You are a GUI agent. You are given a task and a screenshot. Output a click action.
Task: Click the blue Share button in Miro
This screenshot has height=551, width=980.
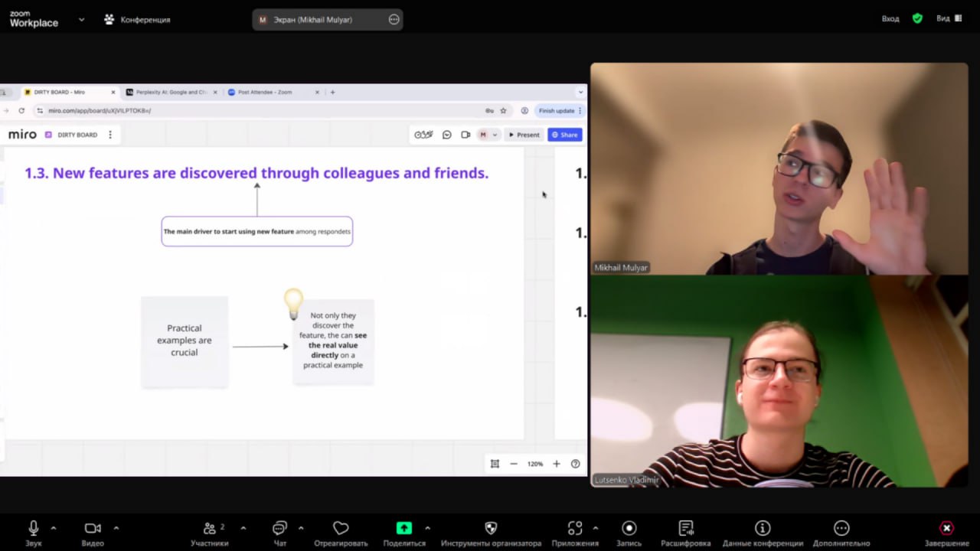tap(565, 135)
